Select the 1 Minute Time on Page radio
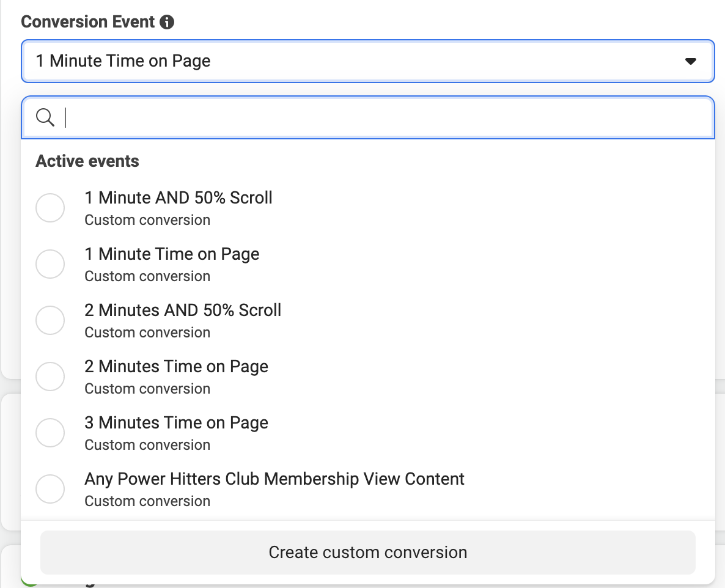725x588 pixels. pyautogui.click(x=50, y=264)
